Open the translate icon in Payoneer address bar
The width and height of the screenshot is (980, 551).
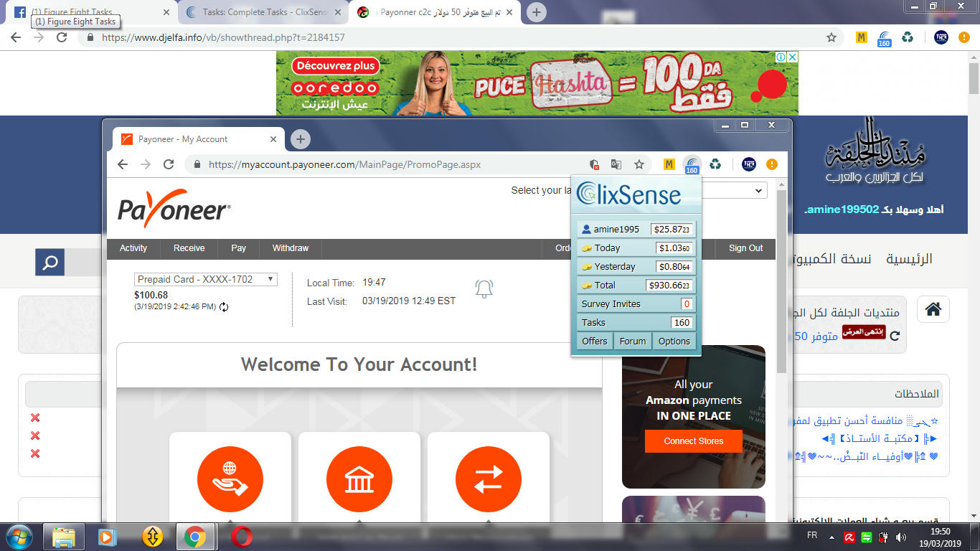(x=616, y=164)
